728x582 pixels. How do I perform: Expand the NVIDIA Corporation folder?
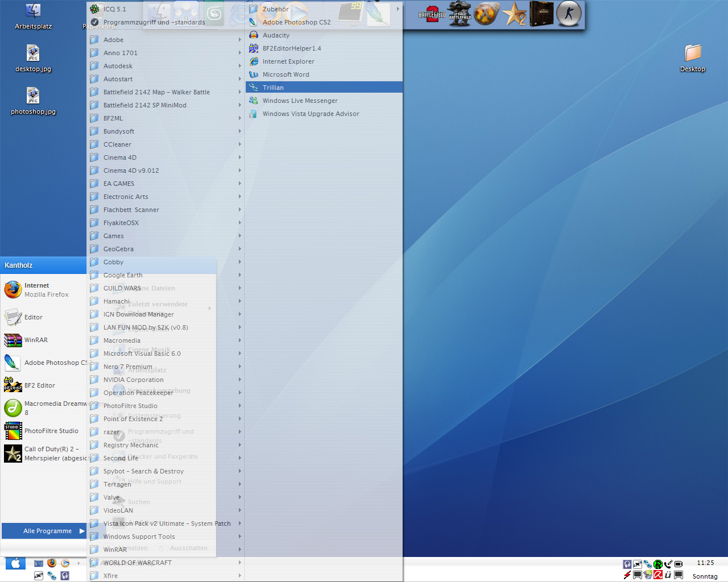[x=166, y=380]
